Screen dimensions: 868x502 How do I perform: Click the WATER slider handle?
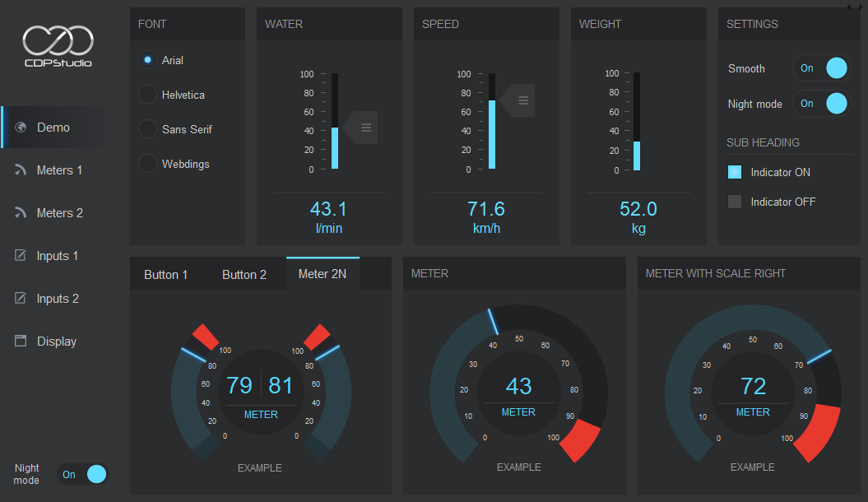[x=360, y=128]
